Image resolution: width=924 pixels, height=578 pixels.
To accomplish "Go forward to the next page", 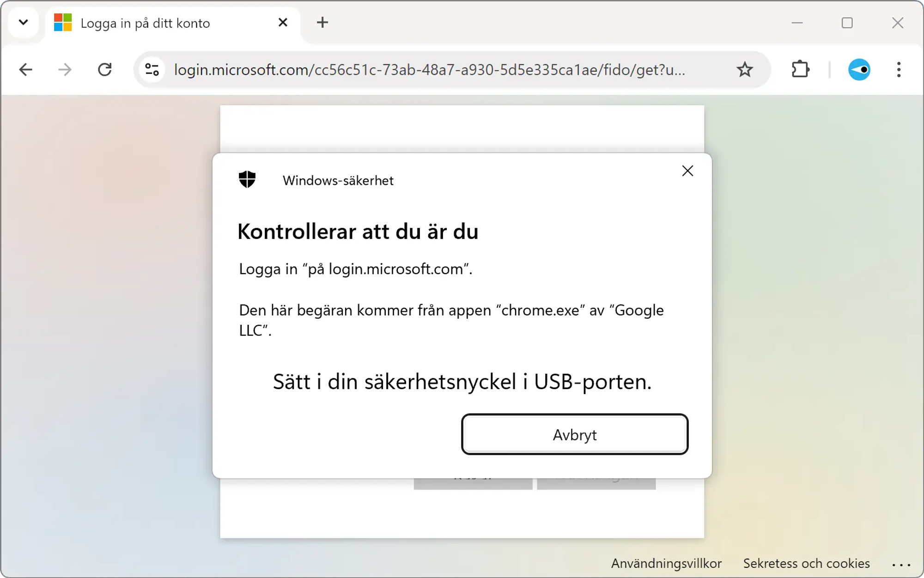I will tap(65, 70).
